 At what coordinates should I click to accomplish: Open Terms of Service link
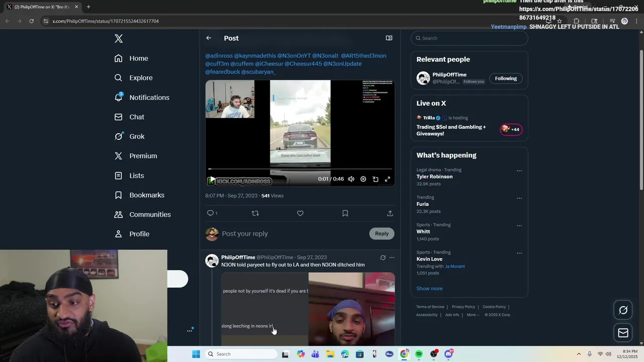430,307
